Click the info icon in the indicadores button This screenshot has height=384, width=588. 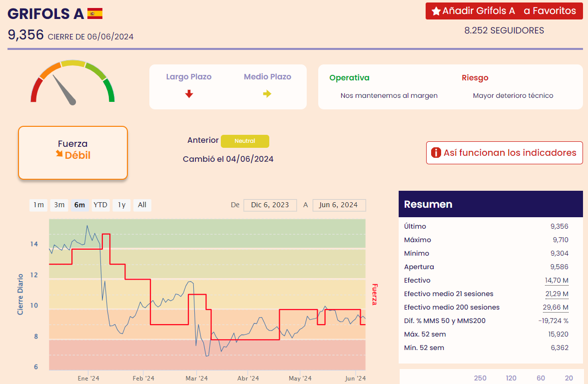[x=436, y=153]
